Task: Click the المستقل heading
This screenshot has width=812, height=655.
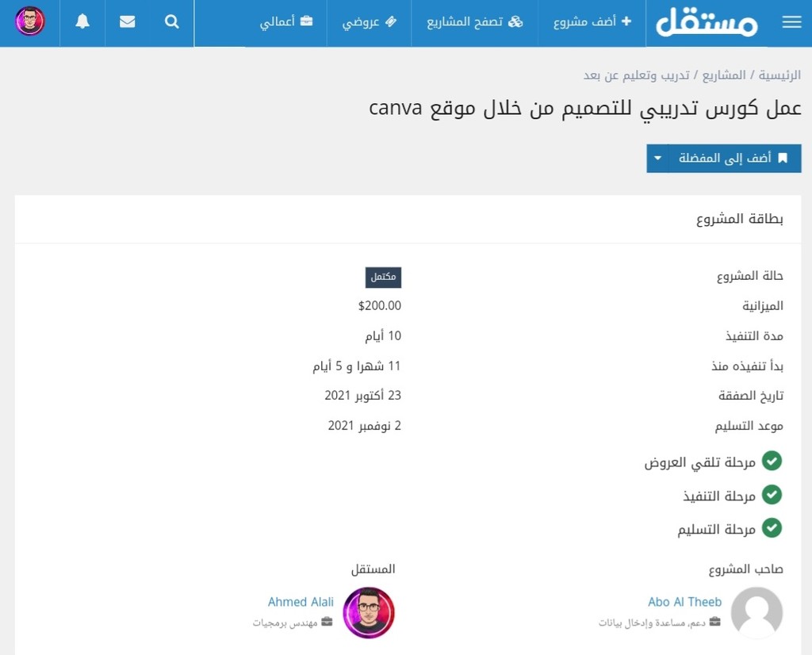Action: (373, 569)
